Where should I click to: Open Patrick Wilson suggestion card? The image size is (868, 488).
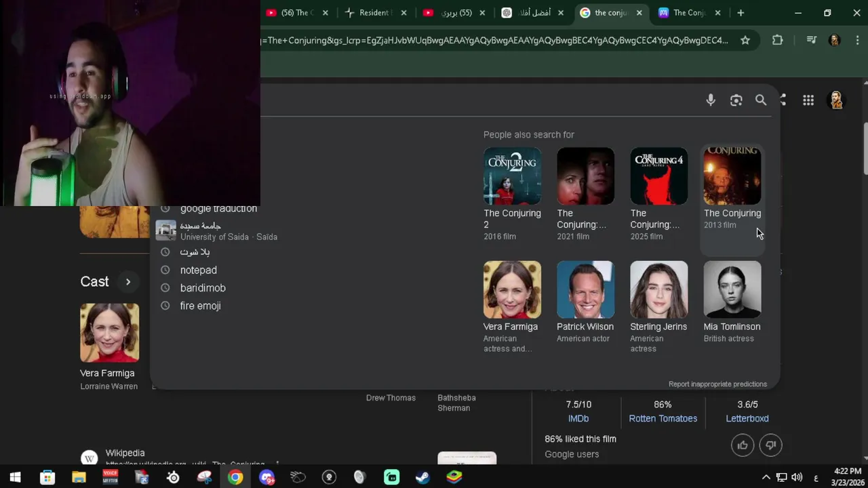585,302
